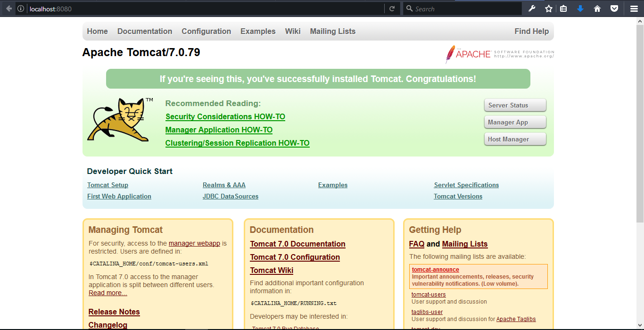Screen dimensions: 644x330
Task: Open Security Considerations HOW-TO link
Action: click(225, 116)
